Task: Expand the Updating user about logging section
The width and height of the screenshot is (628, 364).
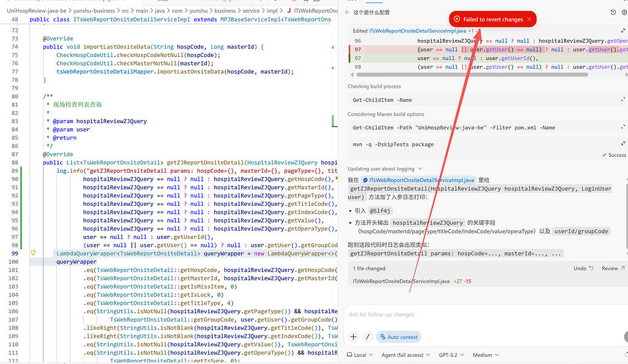Action: (x=385, y=169)
